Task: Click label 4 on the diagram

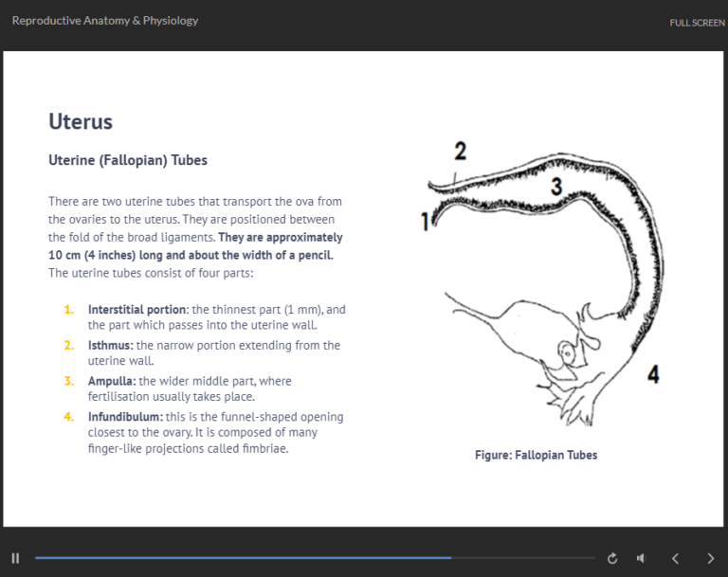Action: pos(653,374)
